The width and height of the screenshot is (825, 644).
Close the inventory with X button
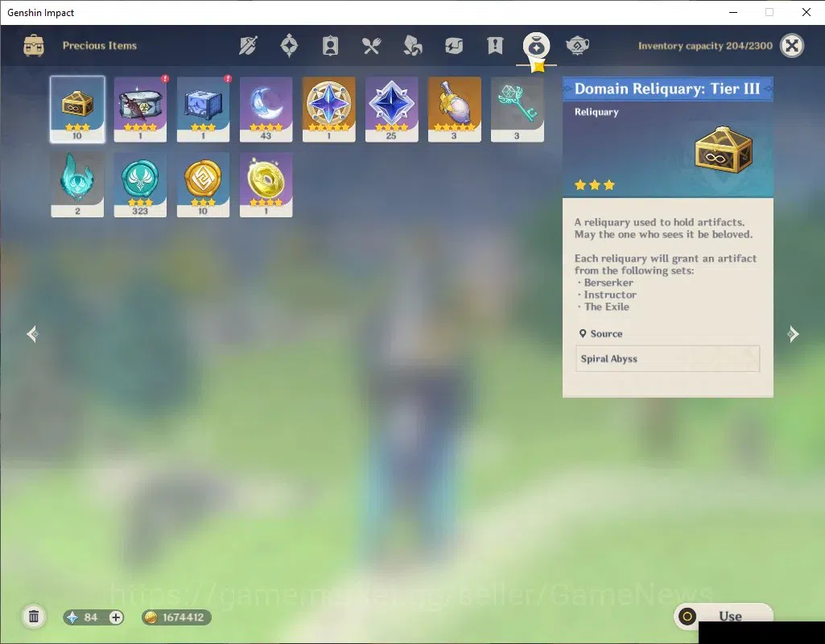[x=792, y=46]
